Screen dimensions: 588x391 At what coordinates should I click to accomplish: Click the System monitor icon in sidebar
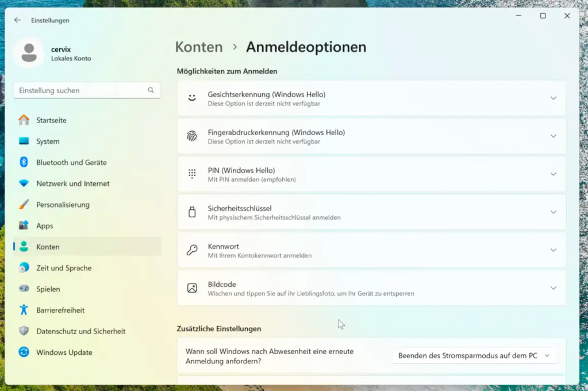coord(24,141)
